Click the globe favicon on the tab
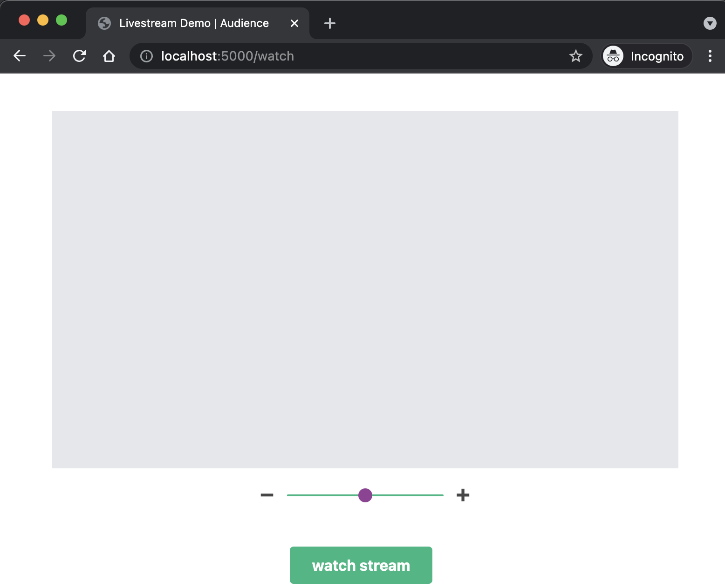Viewport: 725px width, 588px height. click(x=104, y=23)
